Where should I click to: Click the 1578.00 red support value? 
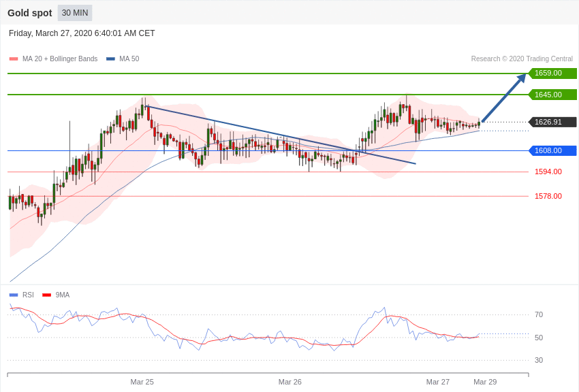coord(548,196)
